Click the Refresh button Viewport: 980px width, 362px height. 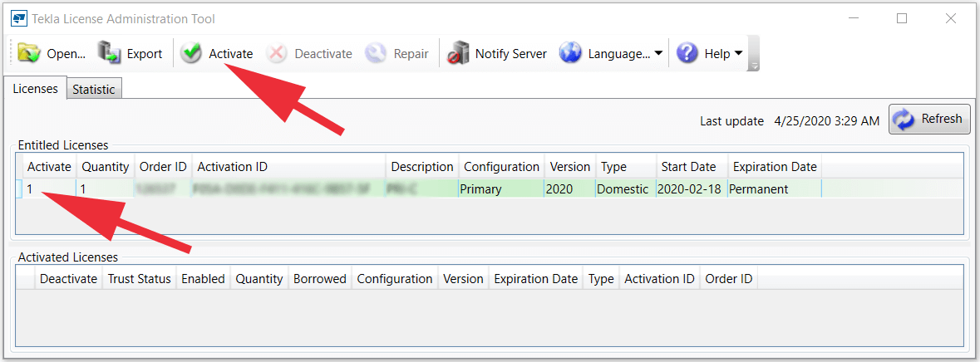[929, 119]
